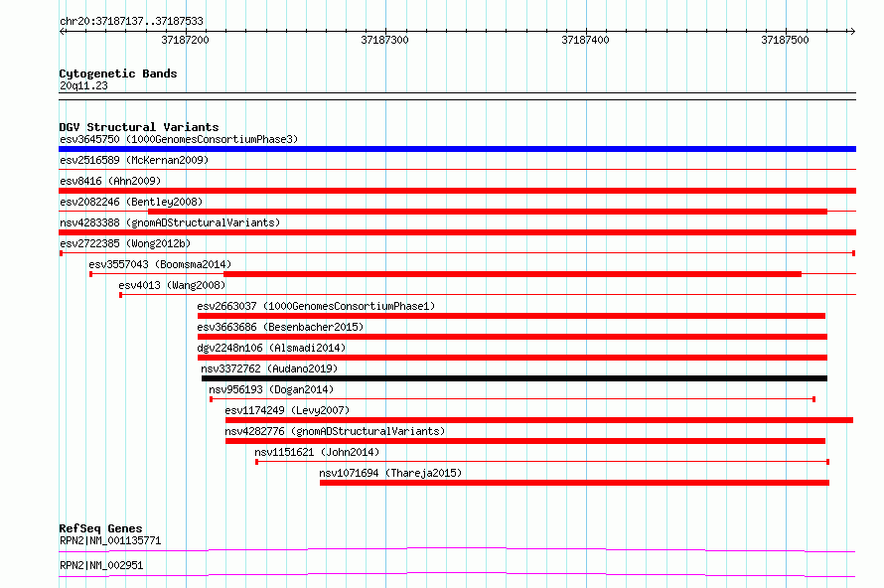Image resolution: width=884 pixels, height=588 pixels.
Task: Click the DGV Structural Variants track title
Action: click(139, 127)
